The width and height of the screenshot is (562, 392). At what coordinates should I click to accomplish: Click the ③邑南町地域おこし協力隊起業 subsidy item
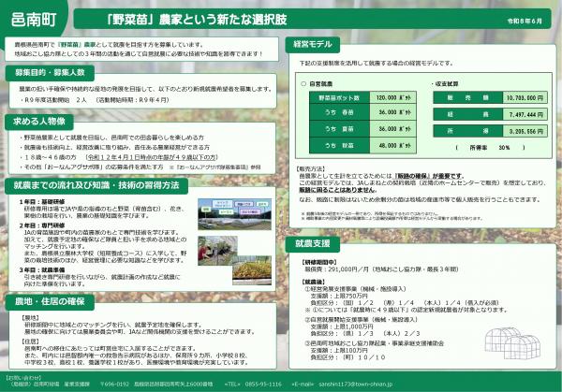(374, 343)
